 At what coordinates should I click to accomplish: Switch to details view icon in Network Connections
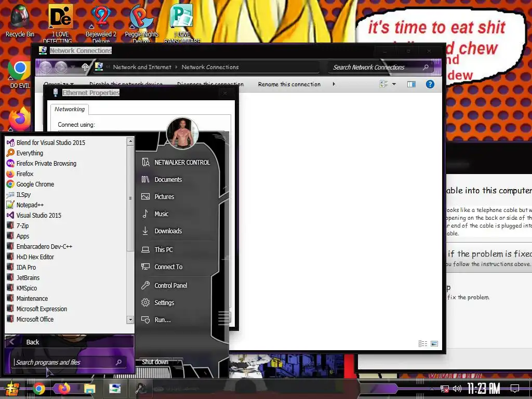(x=423, y=344)
